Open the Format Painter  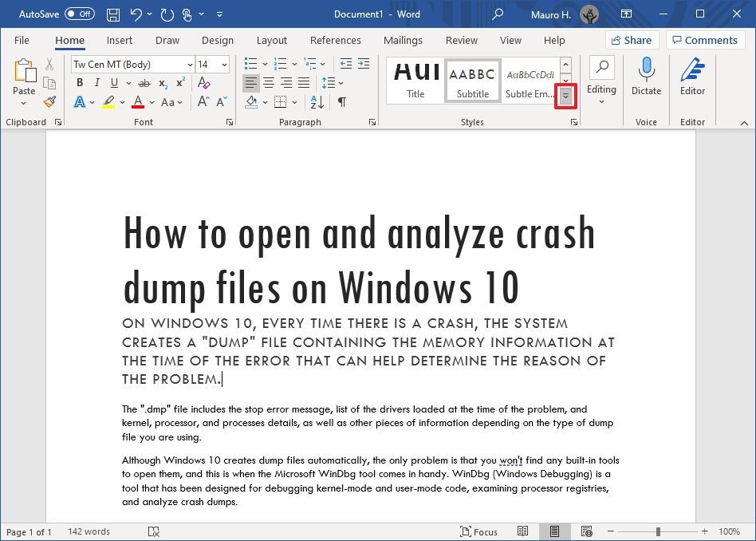[48, 102]
